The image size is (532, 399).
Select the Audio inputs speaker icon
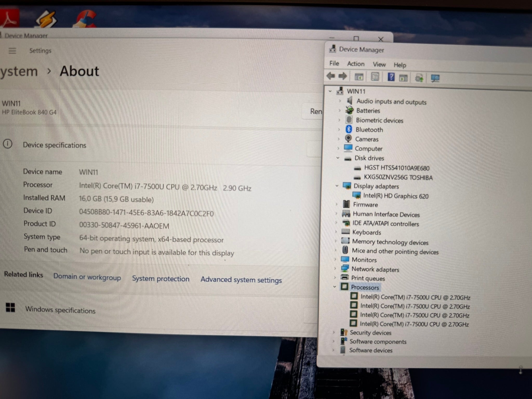350,101
